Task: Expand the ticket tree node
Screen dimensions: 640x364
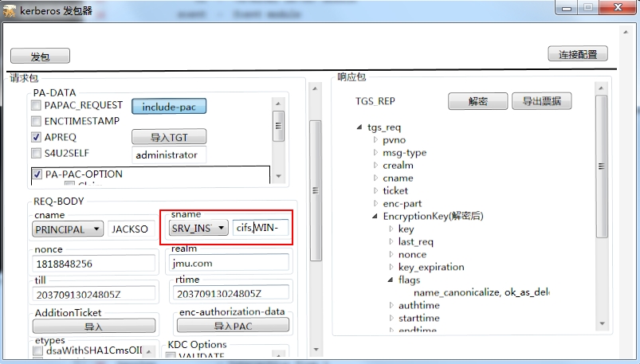Action: click(x=376, y=191)
